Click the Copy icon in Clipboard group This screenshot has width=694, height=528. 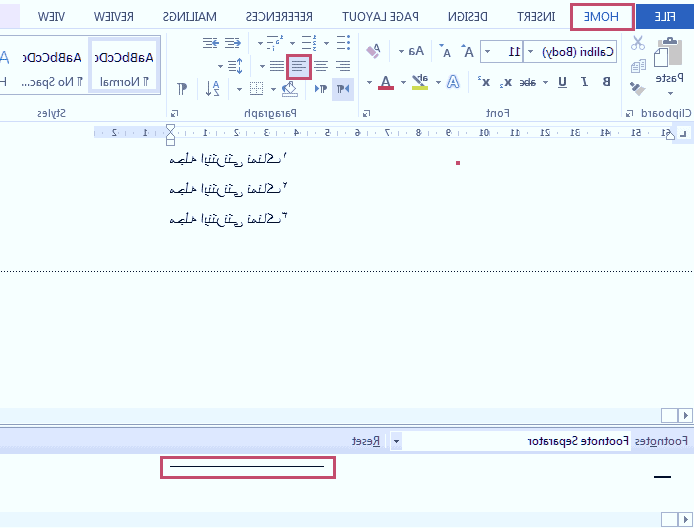point(638,66)
